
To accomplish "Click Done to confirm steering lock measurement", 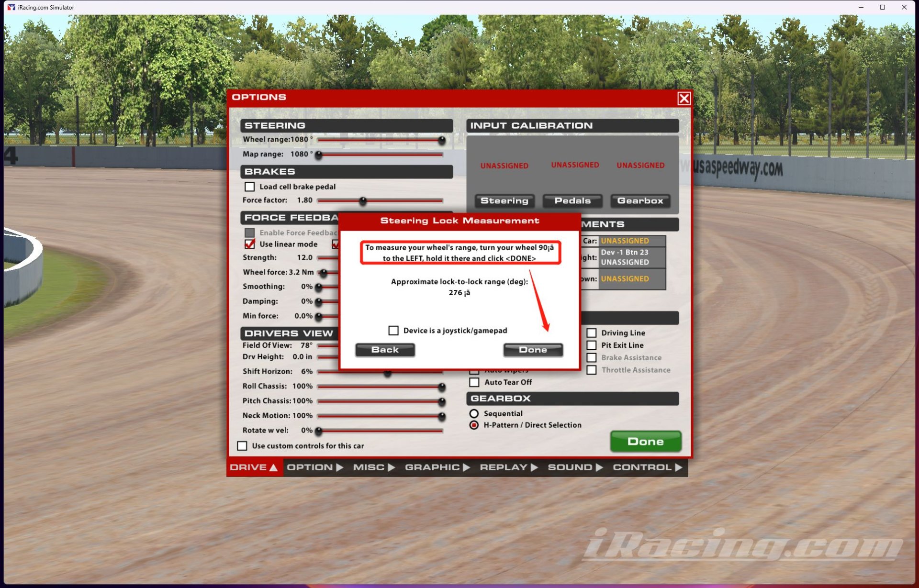I will coord(534,349).
